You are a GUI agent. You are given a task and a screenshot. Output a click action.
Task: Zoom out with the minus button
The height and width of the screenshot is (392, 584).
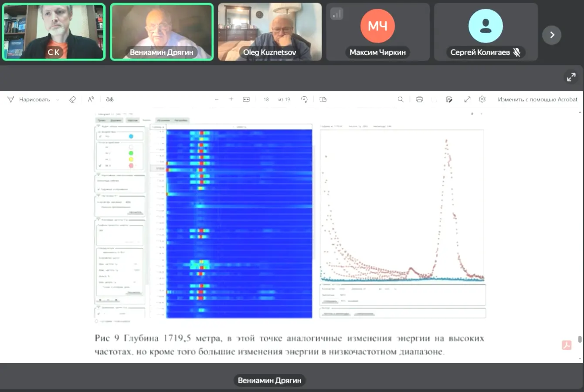click(x=217, y=99)
